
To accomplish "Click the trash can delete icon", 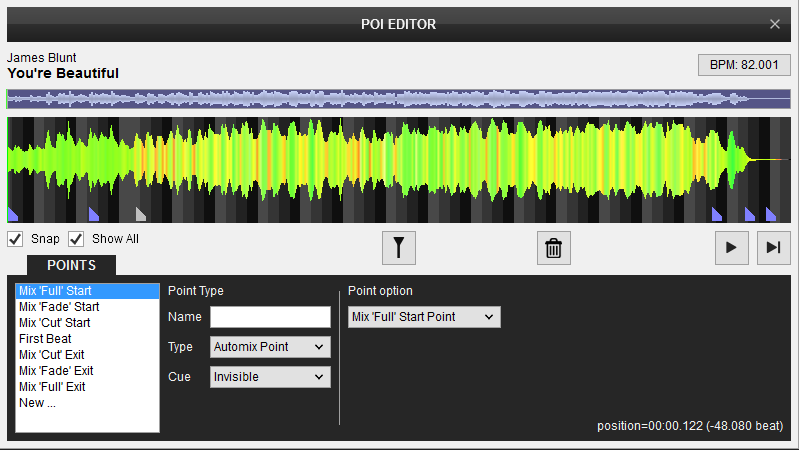I will pos(553,247).
